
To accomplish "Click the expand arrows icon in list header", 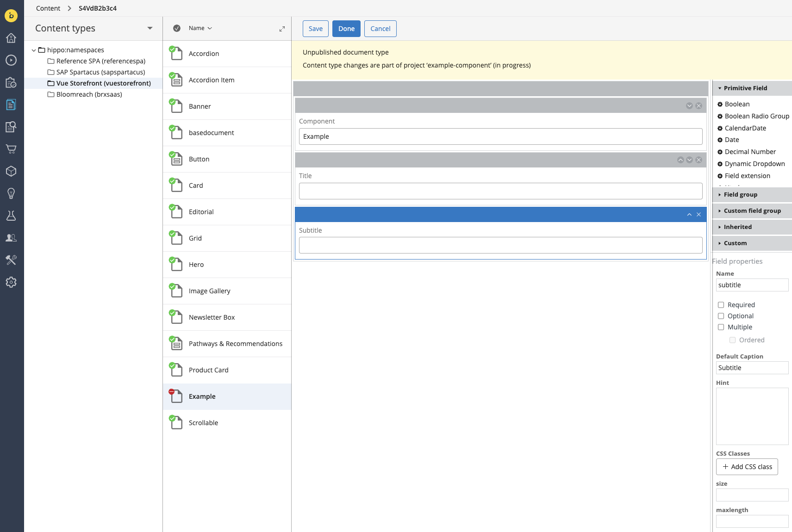I will point(282,29).
